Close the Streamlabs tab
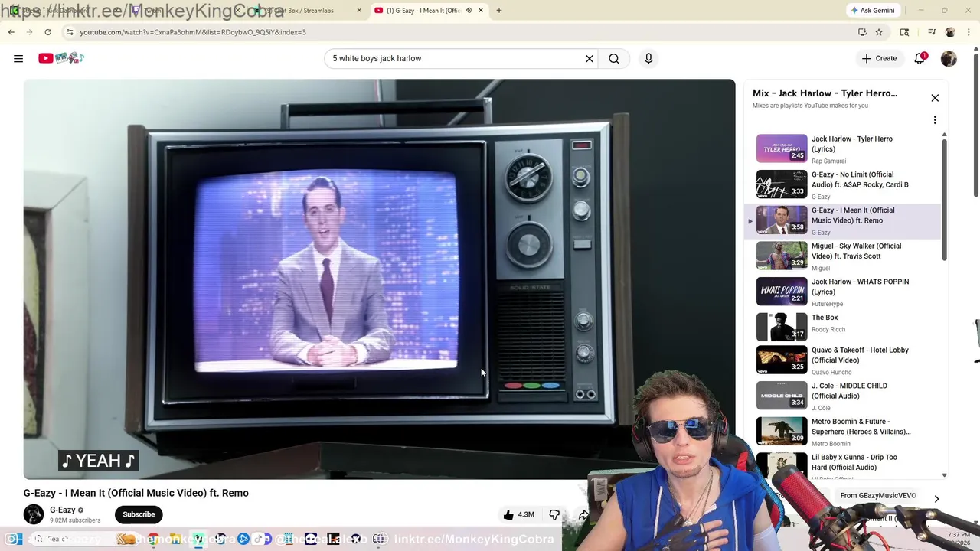 [x=360, y=10]
